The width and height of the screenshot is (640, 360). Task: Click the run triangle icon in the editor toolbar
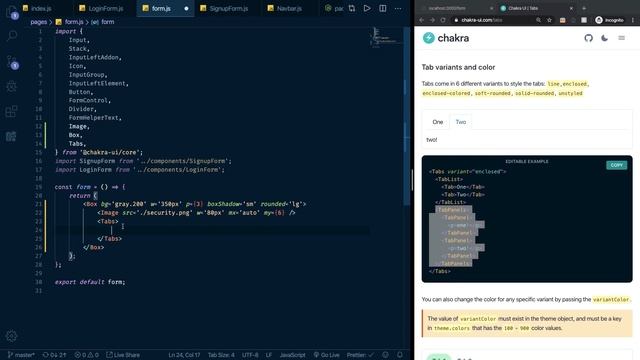367,8
